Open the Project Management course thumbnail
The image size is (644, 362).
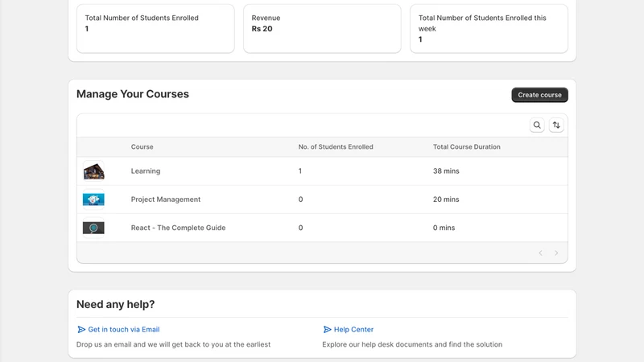[x=93, y=200]
